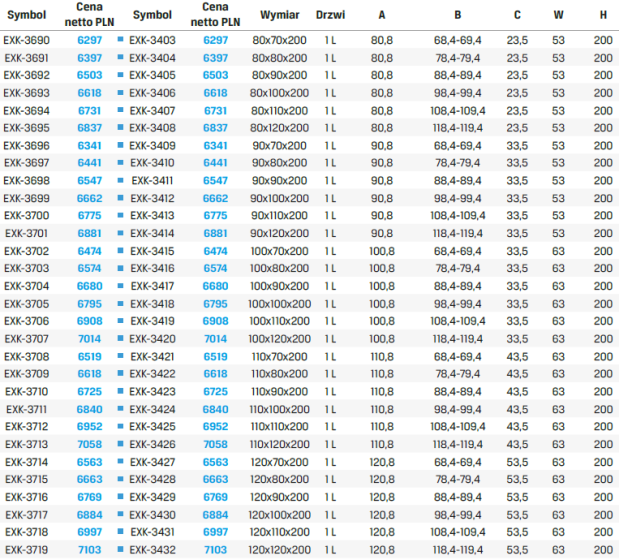Click column header C
This screenshot has width=619, height=560.
coord(517,15)
